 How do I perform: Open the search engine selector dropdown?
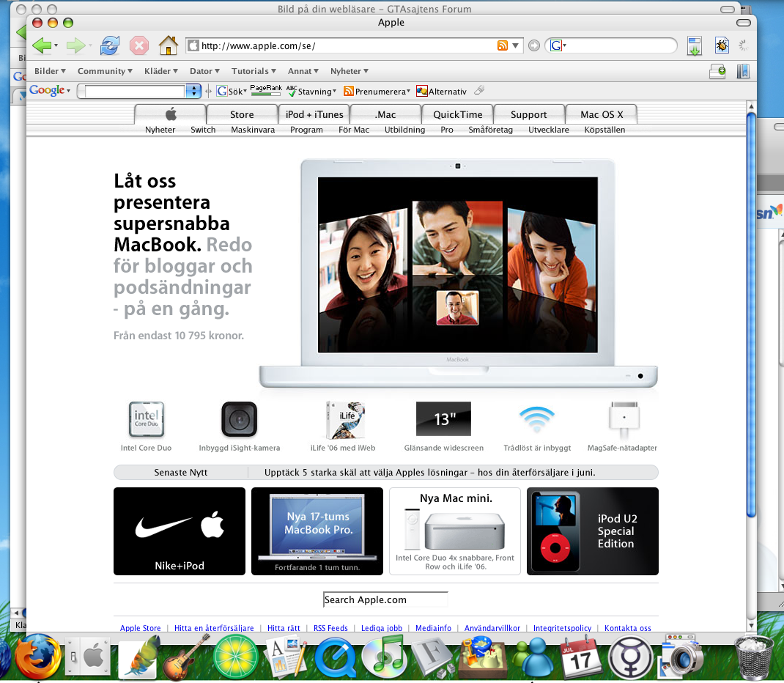pyautogui.click(x=558, y=45)
